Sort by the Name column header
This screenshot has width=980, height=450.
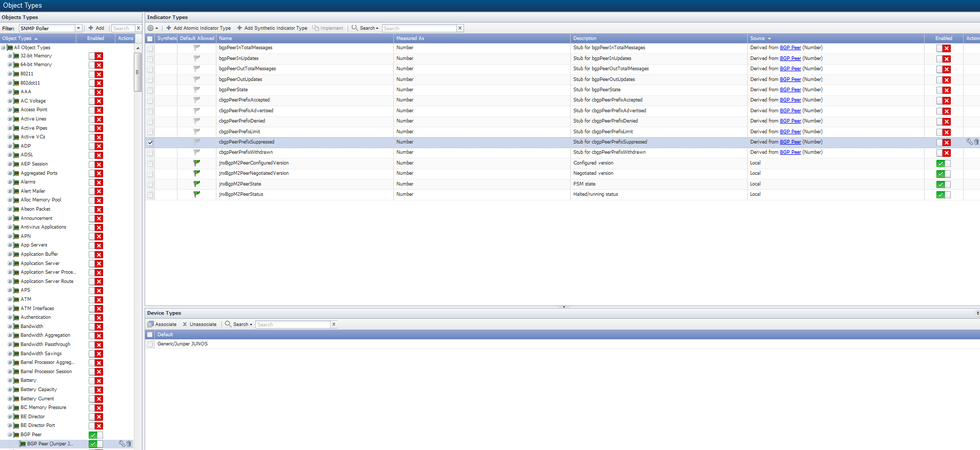coord(305,38)
